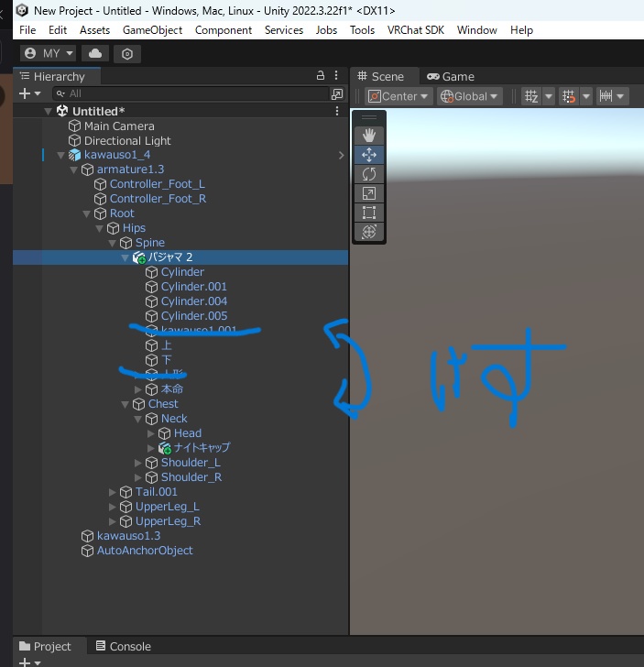644x667 pixels.
Task: Click the snap increment ruler icon
Action: [606, 96]
